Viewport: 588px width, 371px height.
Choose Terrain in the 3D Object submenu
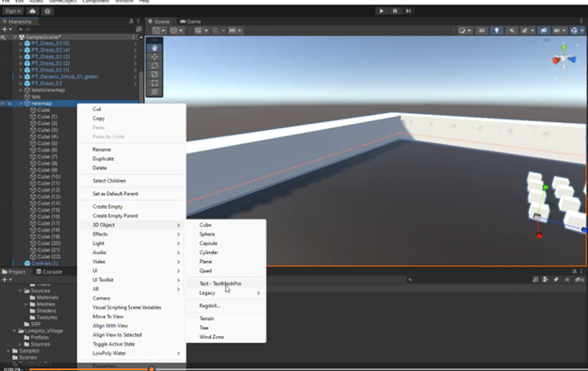tap(206, 318)
